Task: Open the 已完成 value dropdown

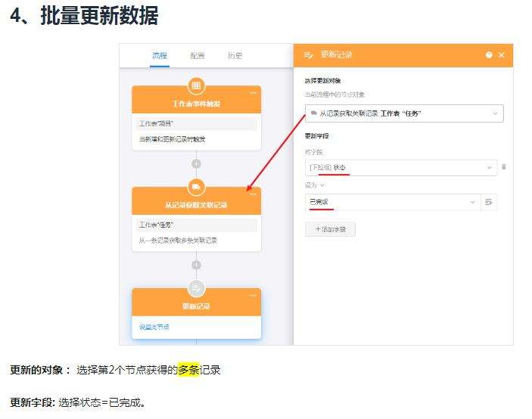Action: point(393,202)
